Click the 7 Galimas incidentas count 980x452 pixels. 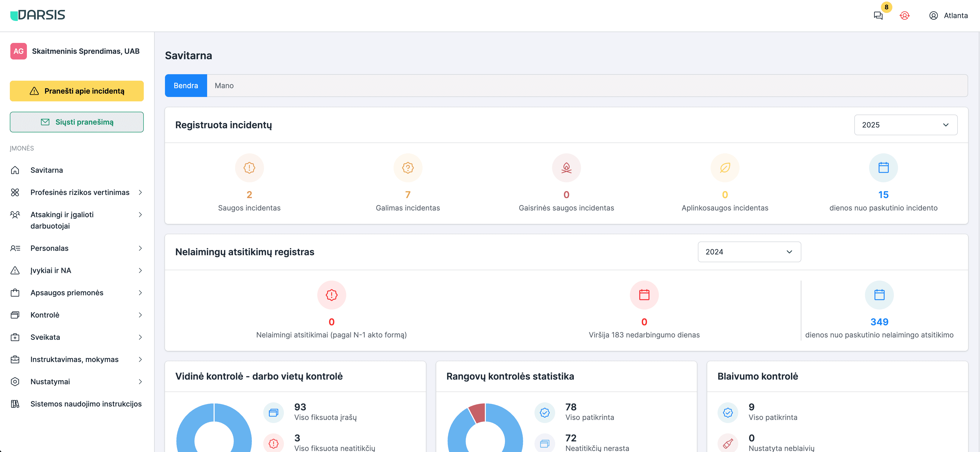click(408, 195)
